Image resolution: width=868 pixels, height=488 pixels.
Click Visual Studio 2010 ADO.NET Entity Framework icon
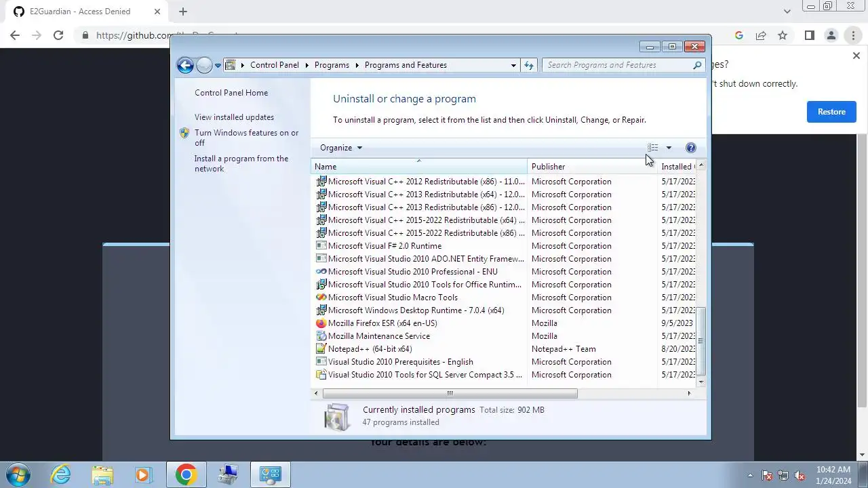[x=321, y=259]
